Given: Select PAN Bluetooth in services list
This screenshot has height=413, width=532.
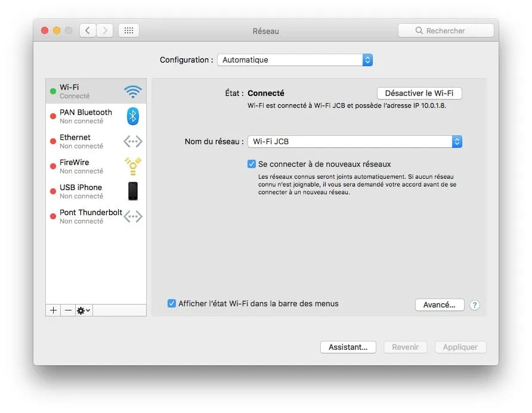Looking at the screenshot, I should (96, 116).
